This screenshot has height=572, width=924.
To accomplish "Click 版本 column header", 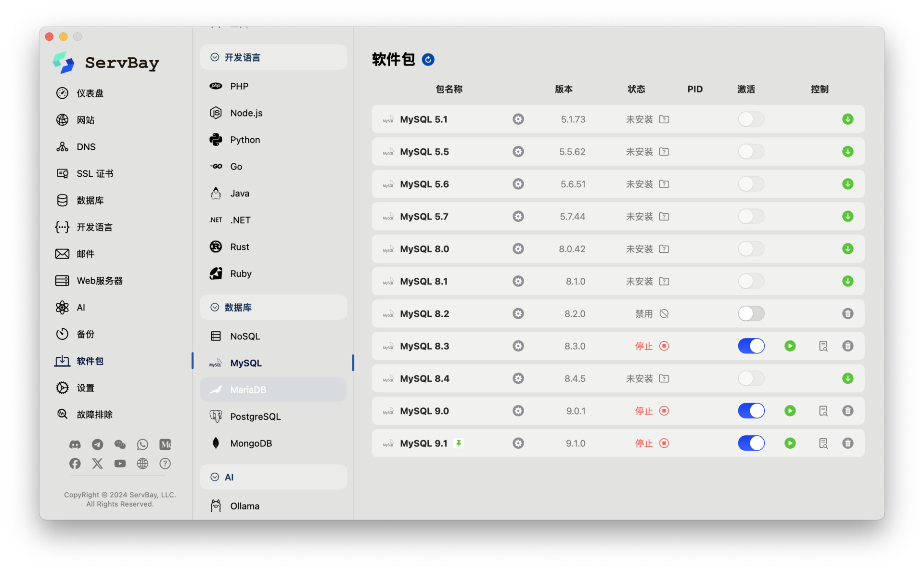I will click(x=564, y=89).
